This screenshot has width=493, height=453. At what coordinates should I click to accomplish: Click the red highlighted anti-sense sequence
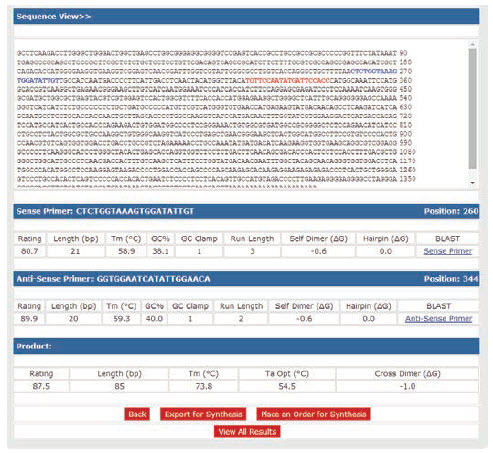click(x=287, y=80)
